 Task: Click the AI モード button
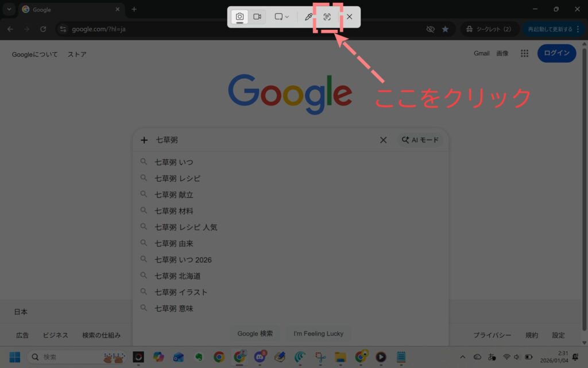(420, 140)
